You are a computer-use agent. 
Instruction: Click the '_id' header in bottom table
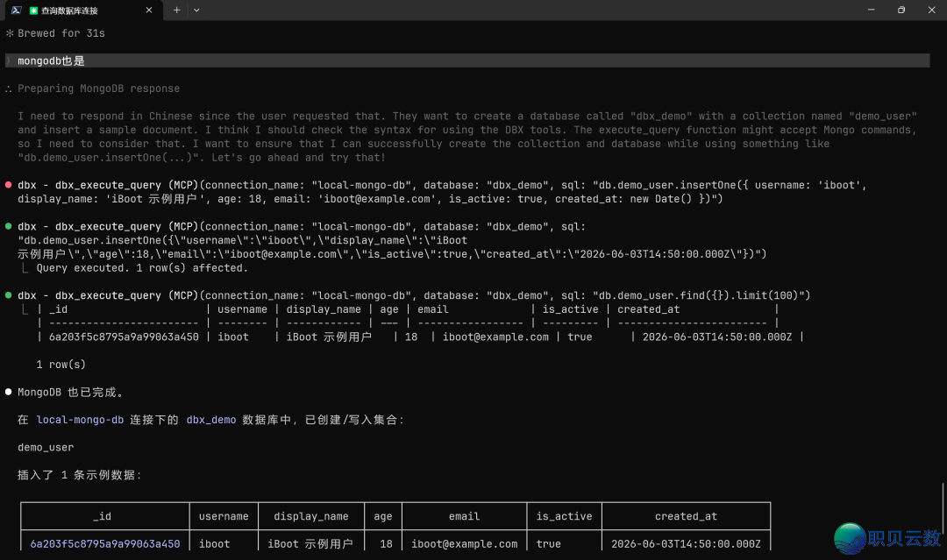tap(102, 516)
